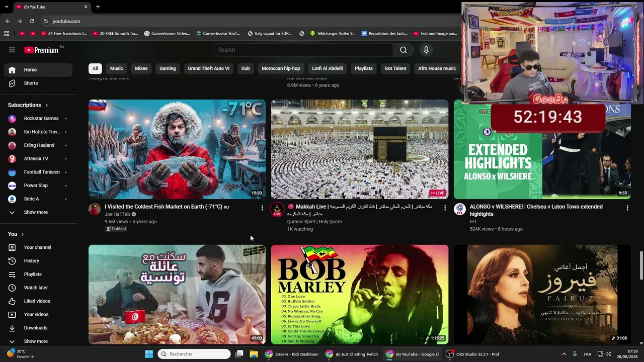Switch to OBS Studio in taskbar
644x362 pixels.
473,354
